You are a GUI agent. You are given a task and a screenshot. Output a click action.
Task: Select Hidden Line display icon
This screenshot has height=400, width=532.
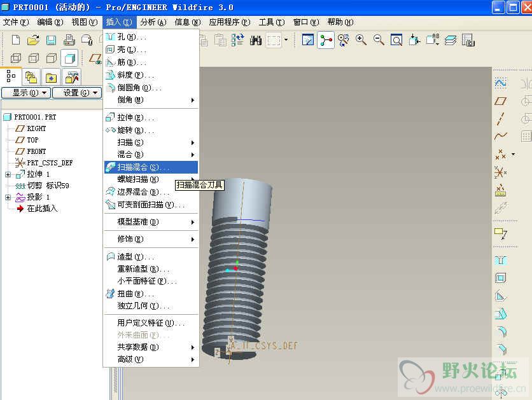33,59
